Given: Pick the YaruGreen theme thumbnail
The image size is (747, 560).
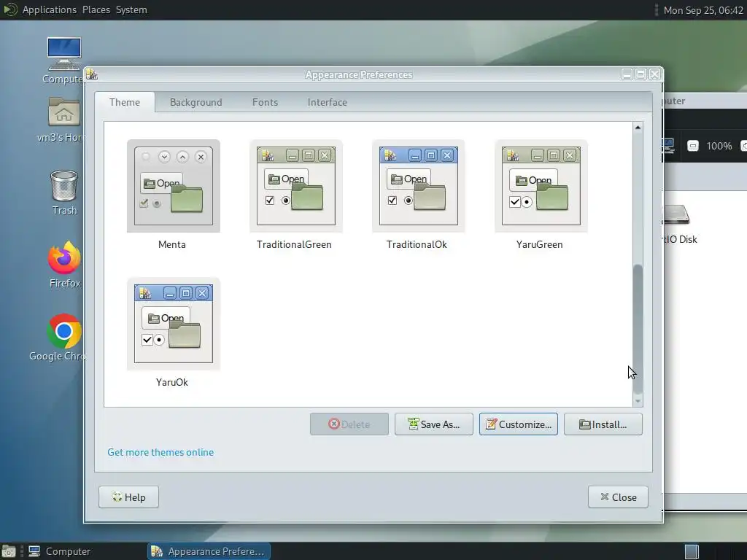Looking at the screenshot, I should pyautogui.click(x=541, y=186).
